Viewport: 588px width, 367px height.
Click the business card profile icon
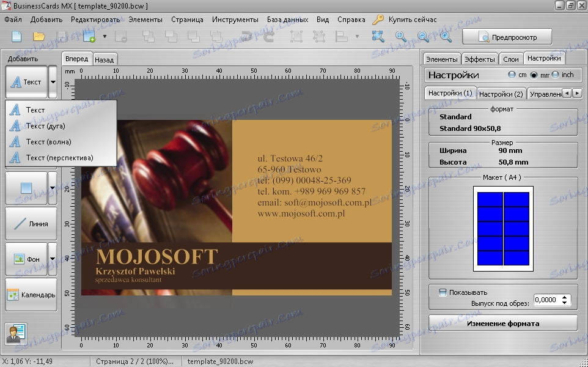[x=15, y=333]
